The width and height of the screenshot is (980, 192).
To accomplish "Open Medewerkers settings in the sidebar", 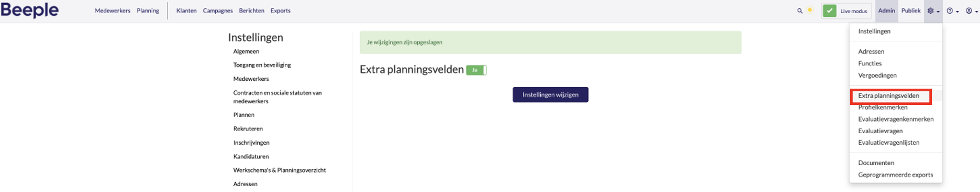I will tap(251, 79).
